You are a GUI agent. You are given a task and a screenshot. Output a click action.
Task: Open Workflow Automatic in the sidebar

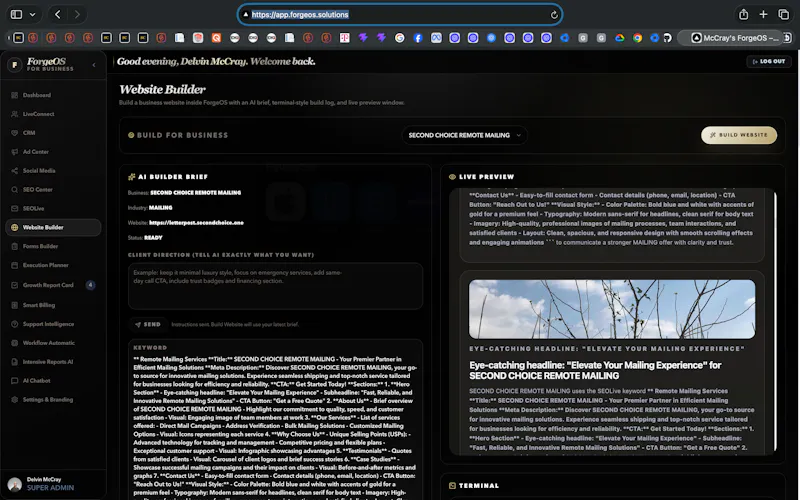coord(53,343)
